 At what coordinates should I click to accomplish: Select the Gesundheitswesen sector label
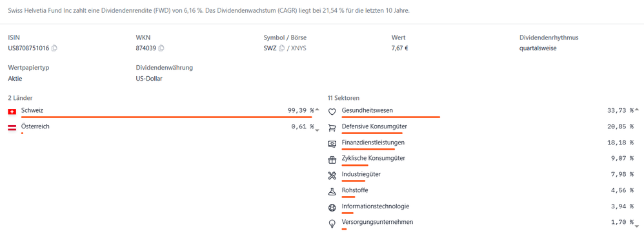[367, 110]
